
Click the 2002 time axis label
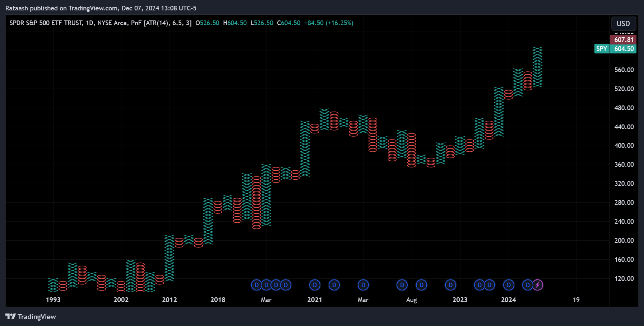[121, 300]
